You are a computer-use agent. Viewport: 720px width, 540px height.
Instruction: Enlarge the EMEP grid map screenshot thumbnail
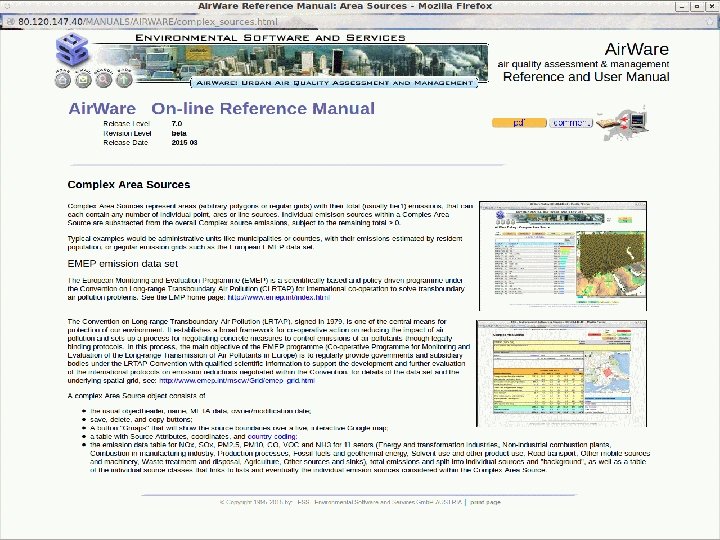coord(562,256)
